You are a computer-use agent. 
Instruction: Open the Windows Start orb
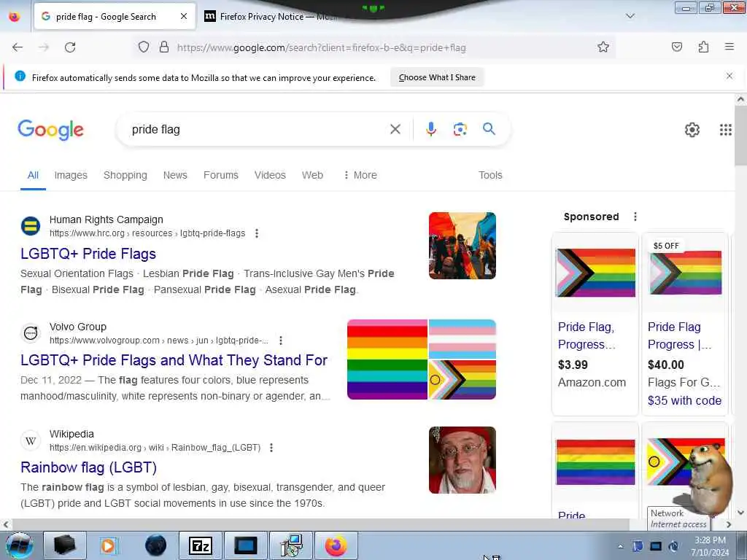coord(19,545)
